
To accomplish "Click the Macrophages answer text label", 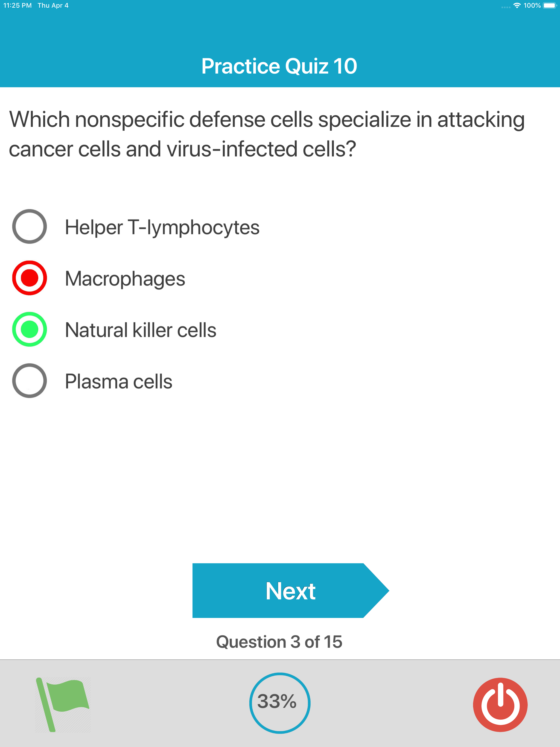I will (x=125, y=278).
